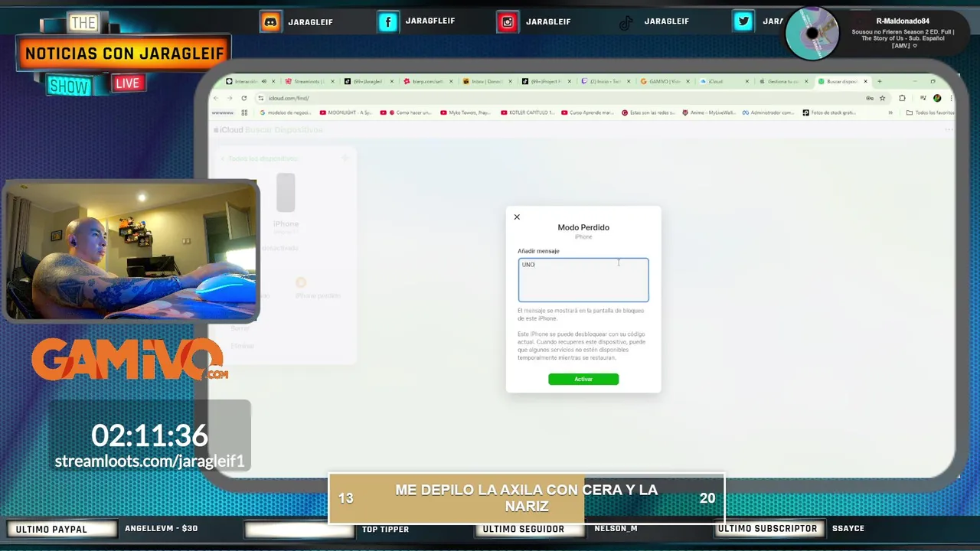The height and width of the screenshot is (551, 980).
Task: Click the GAMIVO.com logo
Action: pos(129,359)
